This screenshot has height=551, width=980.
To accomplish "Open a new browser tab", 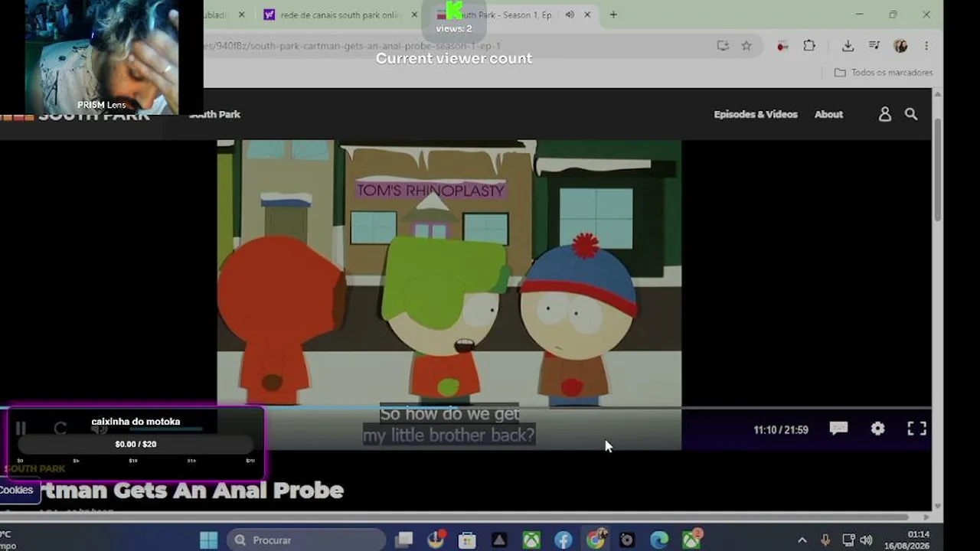I will (613, 15).
